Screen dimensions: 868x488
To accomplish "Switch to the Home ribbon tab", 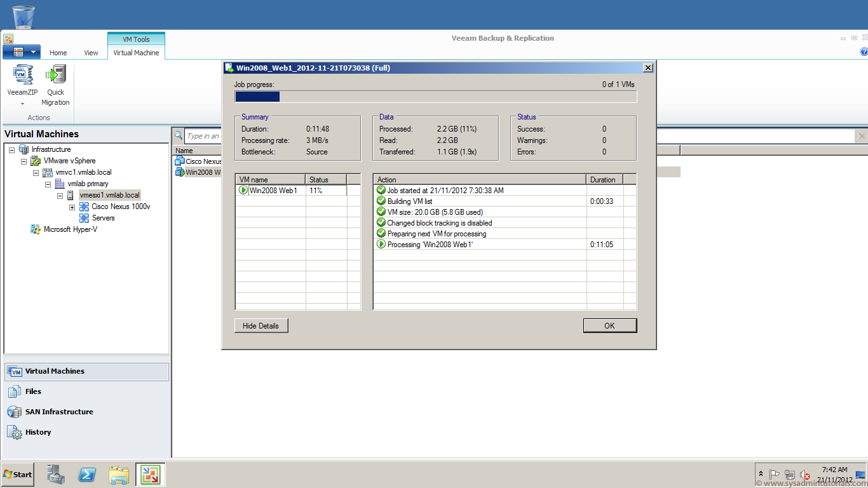I will (58, 53).
